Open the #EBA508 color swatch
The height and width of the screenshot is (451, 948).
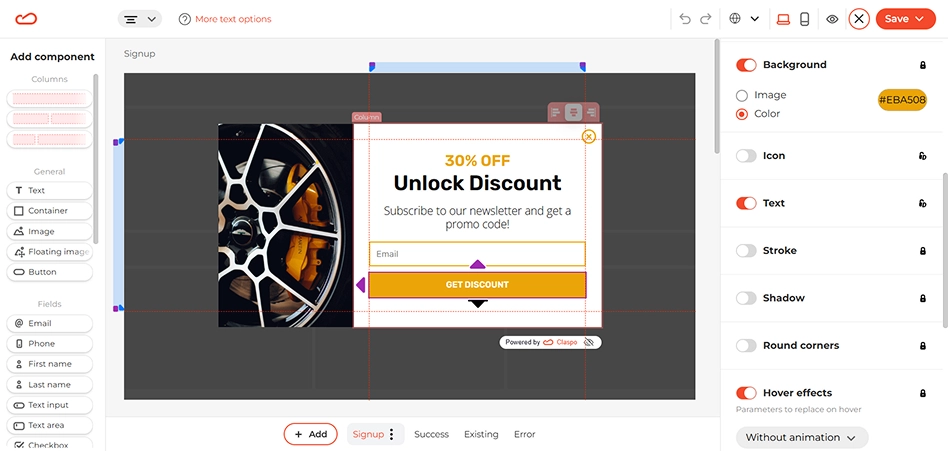pos(902,100)
